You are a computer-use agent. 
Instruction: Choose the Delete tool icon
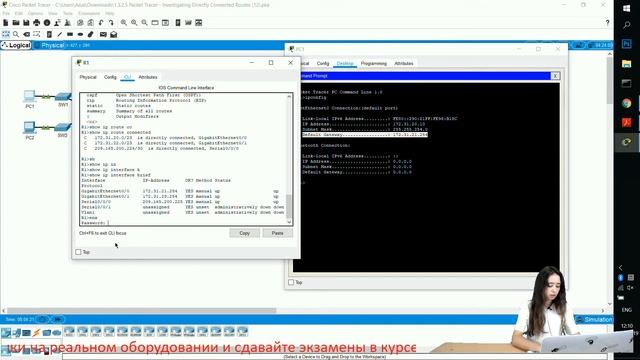27,34
